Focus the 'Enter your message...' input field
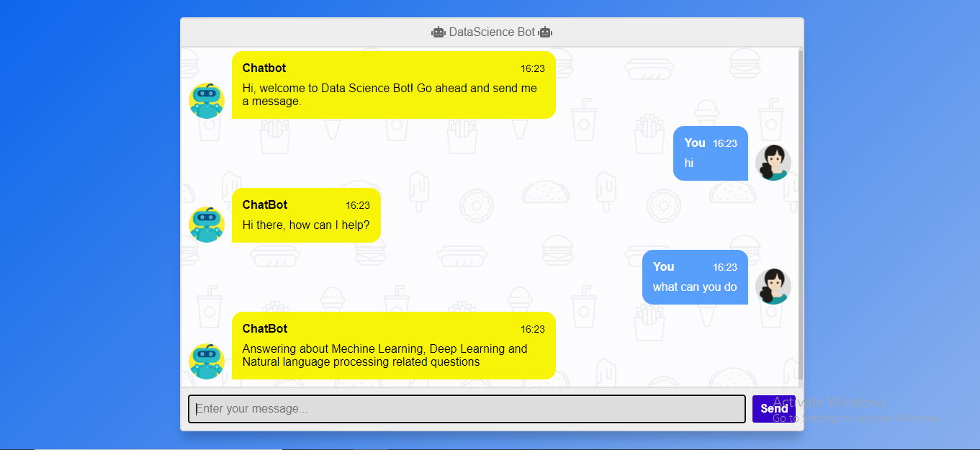Screen dimensions: 980x450 467,409
